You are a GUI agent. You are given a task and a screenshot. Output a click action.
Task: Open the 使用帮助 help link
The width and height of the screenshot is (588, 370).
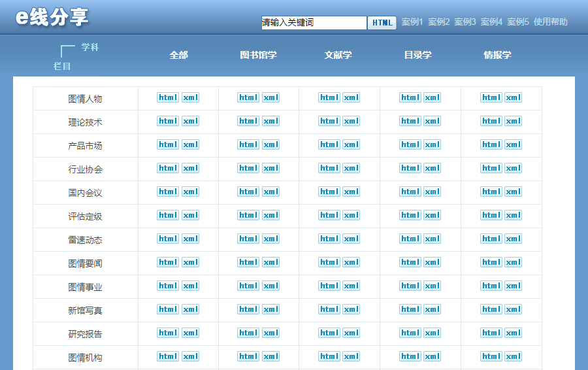point(551,22)
